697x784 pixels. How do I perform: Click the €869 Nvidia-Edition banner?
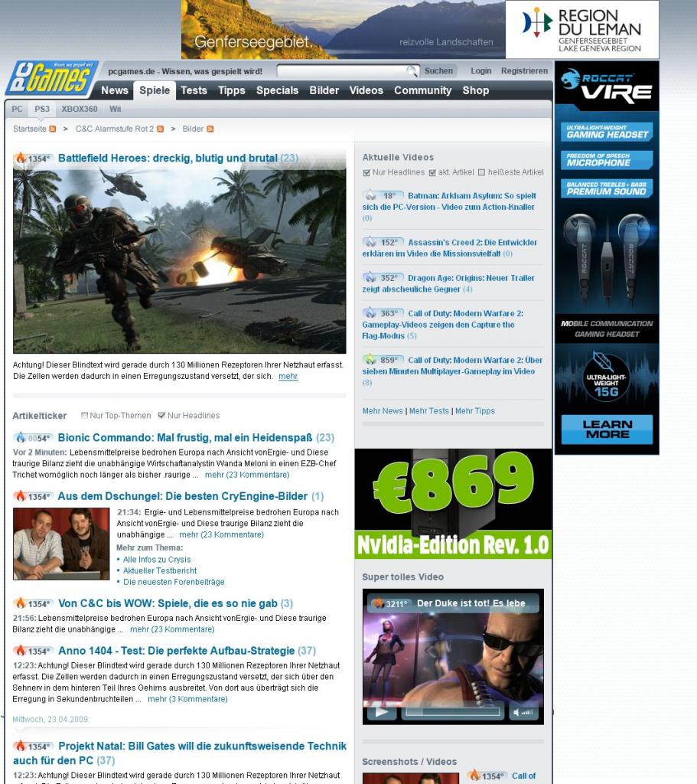(x=453, y=504)
